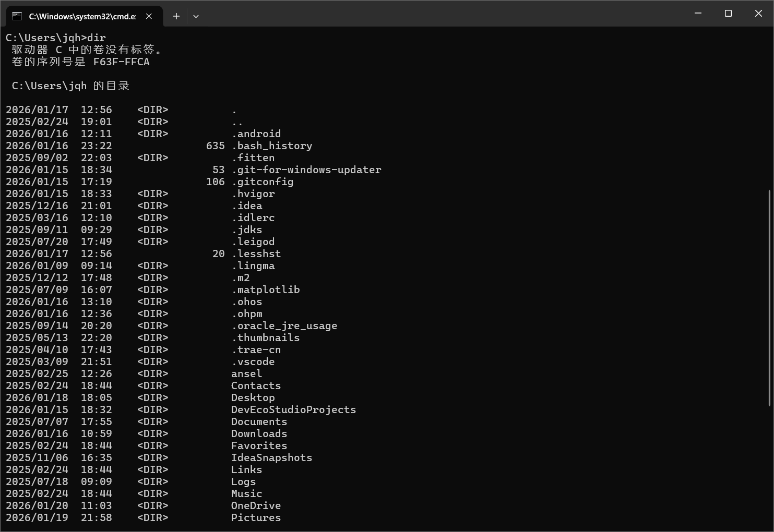Image resolution: width=774 pixels, height=532 pixels.
Task: Click the '.matplotlib' directory name
Action: click(x=266, y=289)
